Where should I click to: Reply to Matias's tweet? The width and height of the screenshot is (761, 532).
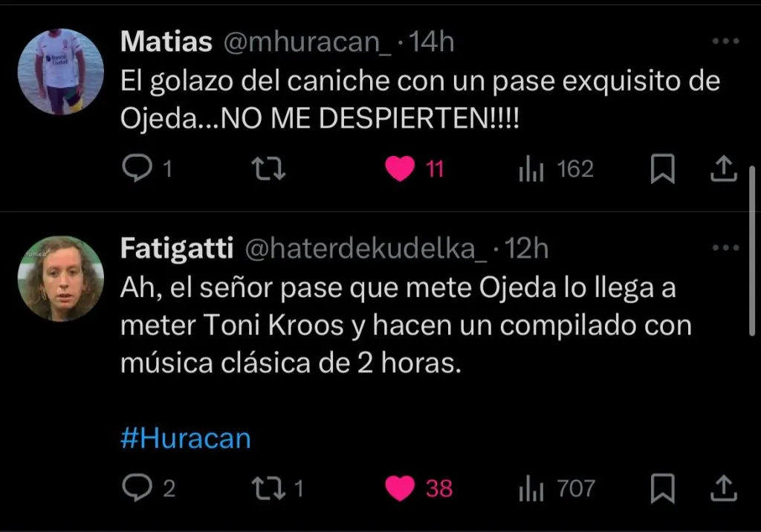[137, 170]
